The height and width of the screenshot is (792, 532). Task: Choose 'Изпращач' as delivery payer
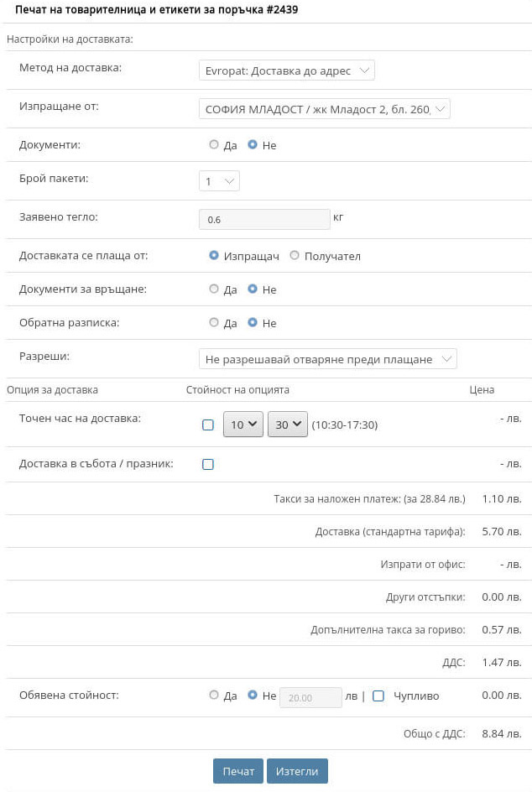[214, 256]
